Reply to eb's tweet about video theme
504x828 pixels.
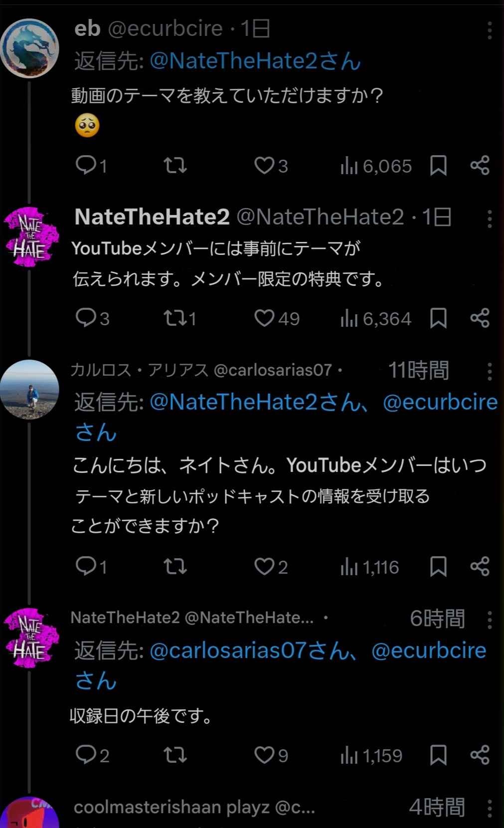(85, 166)
